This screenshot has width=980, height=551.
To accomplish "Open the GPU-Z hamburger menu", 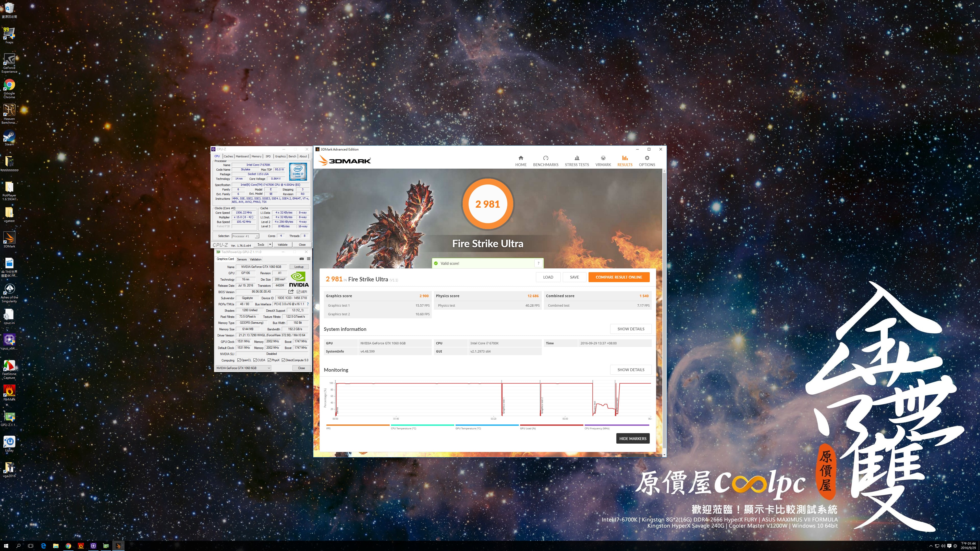I will point(309,259).
